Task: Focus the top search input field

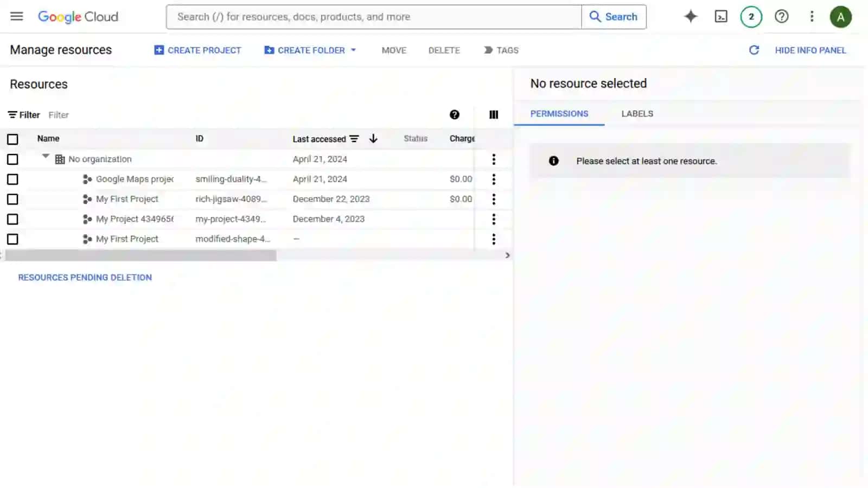Action: [x=374, y=17]
